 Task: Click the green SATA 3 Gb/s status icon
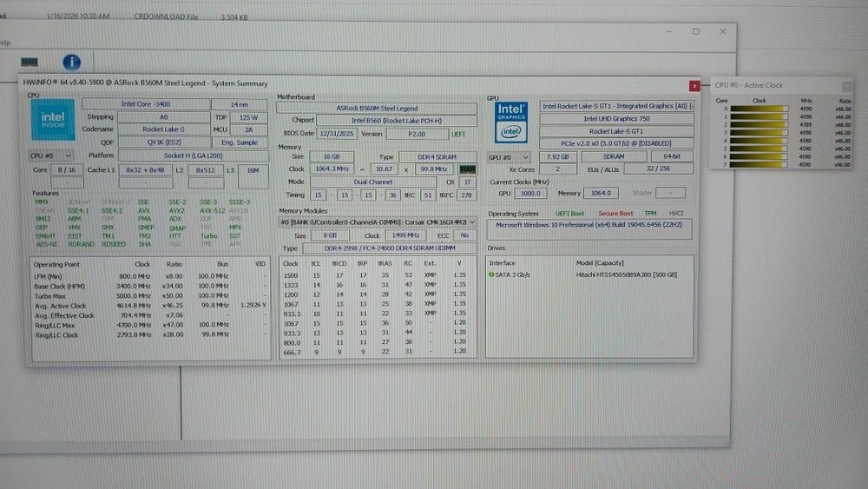[x=491, y=274]
